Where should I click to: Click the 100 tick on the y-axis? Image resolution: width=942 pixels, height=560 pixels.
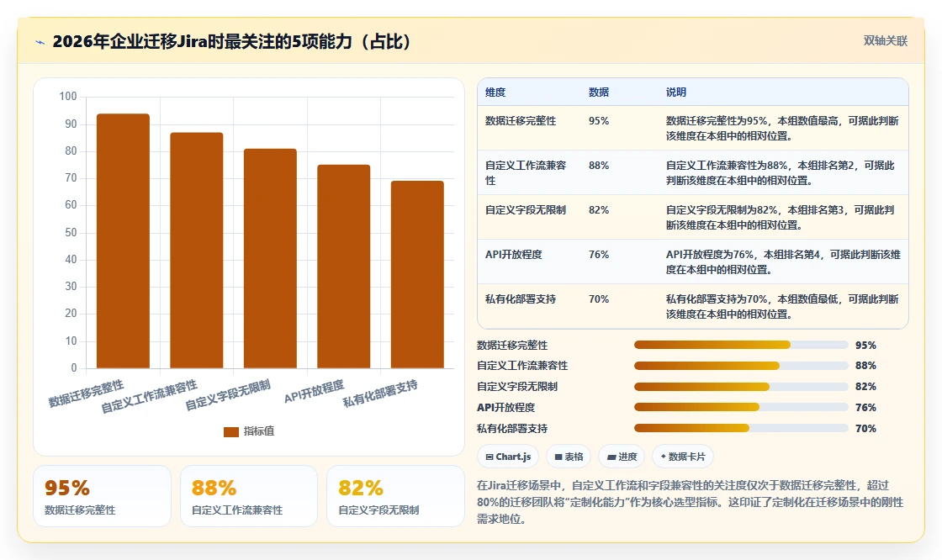(68, 96)
